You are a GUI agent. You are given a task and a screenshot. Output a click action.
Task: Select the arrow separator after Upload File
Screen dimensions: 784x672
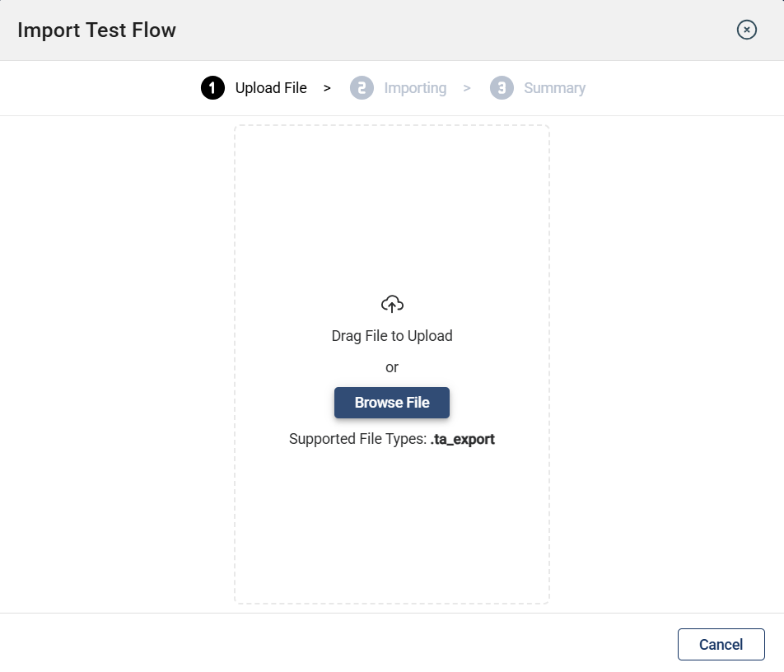click(327, 88)
